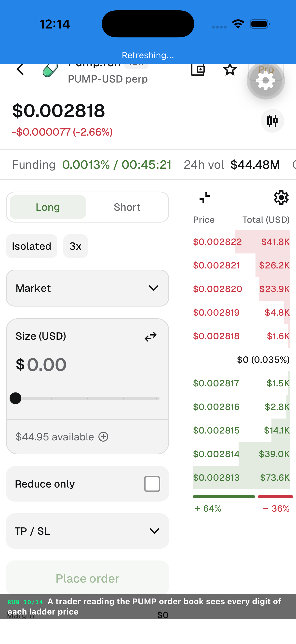Tap the $44.95 available text
The width and height of the screenshot is (296, 644).
[x=55, y=437]
